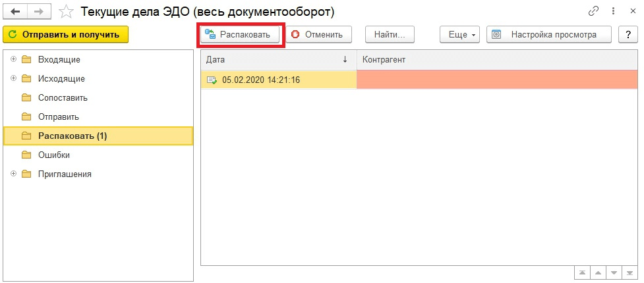Click the back navigation arrow
The height and width of the screenshot is (283, 644).
pos(16,11)
